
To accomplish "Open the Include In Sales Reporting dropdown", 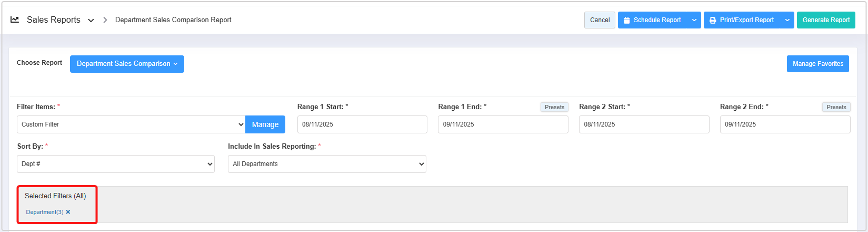I will pos(327,164).
